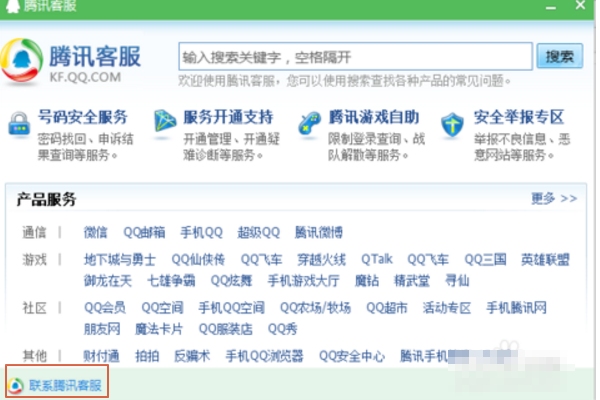Viewport: 600px width, 400px height.
Task: Open 寻仙 game link
Action: [457, 281]
